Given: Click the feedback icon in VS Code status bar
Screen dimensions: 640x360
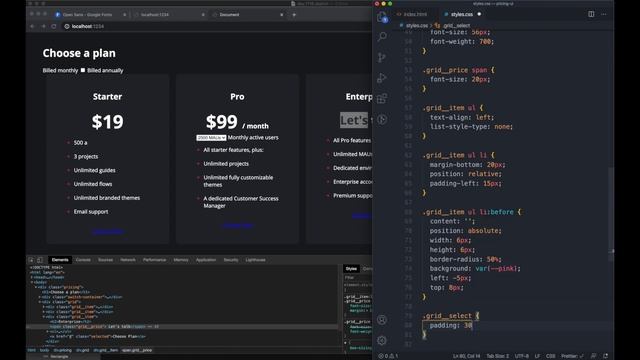Looking at the screenshot, I should (593, 356).
